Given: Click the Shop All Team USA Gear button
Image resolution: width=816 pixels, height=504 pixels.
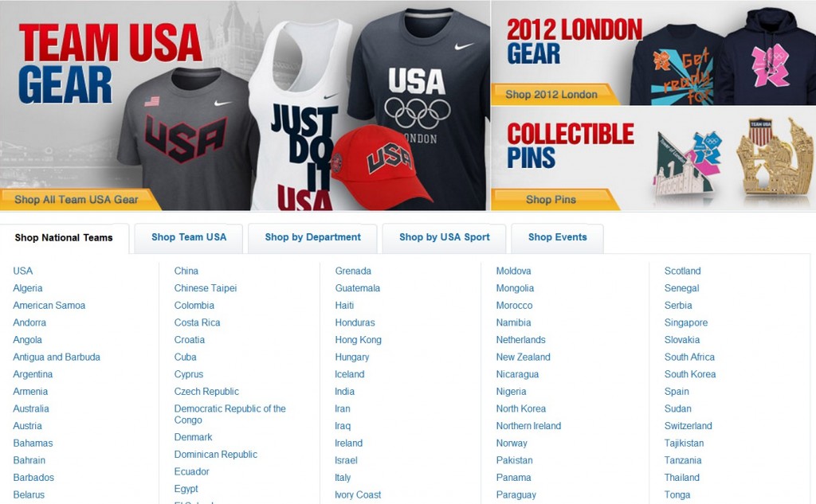Looking at the screenshot, I should coord(76,200).
